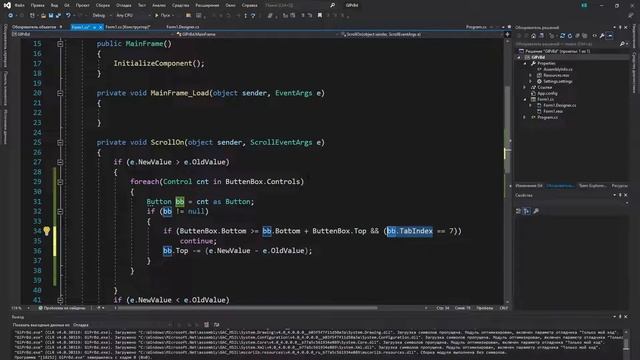
Task: Click the Navigate Backward toolbar icon
Action: point(10,16)
